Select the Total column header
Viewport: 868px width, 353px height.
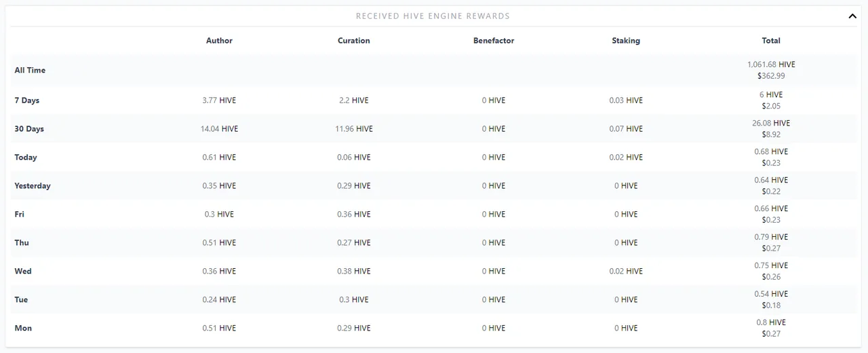click(771, 41)
